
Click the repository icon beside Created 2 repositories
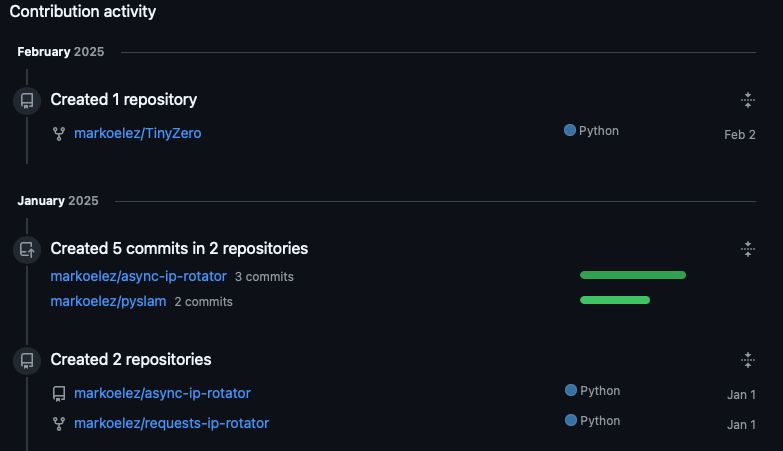[27, 361]
